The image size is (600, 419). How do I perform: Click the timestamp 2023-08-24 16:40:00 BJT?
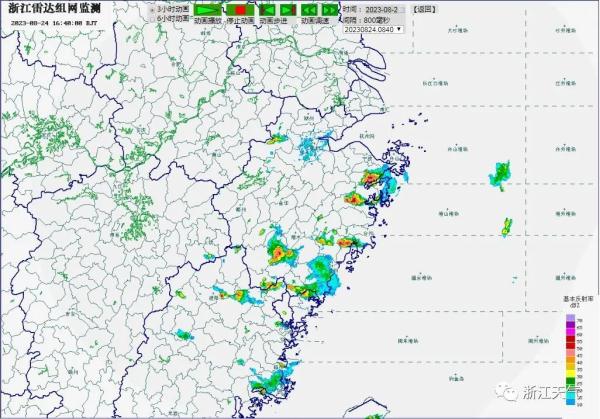(54, 23)
